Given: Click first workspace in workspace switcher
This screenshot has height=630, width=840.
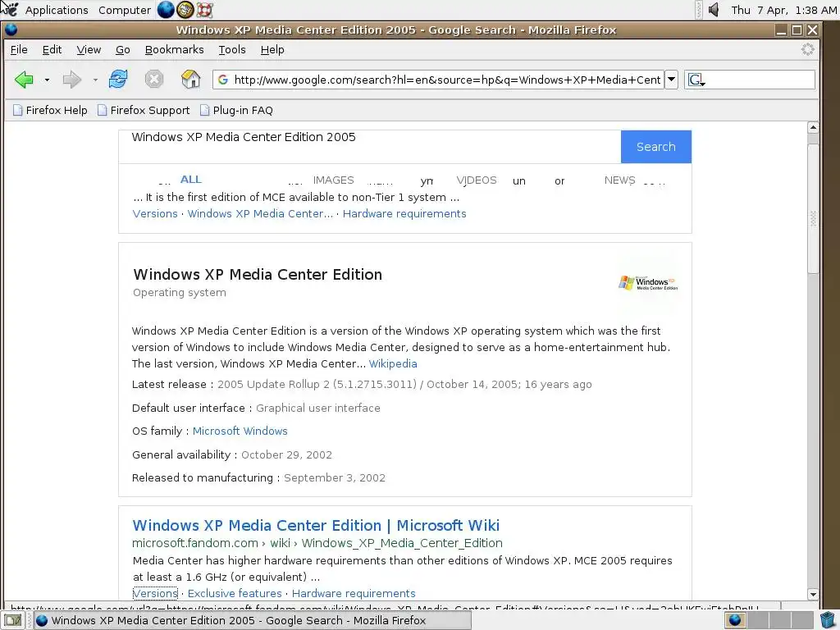Looking at the screenshot, I should [736, 620].
